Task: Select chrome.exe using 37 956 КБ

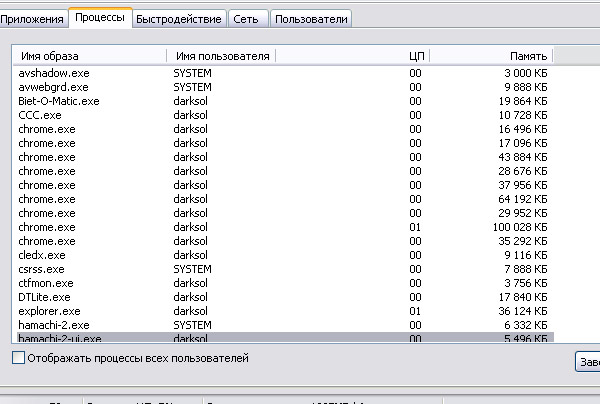Action: tap(284, 185)
